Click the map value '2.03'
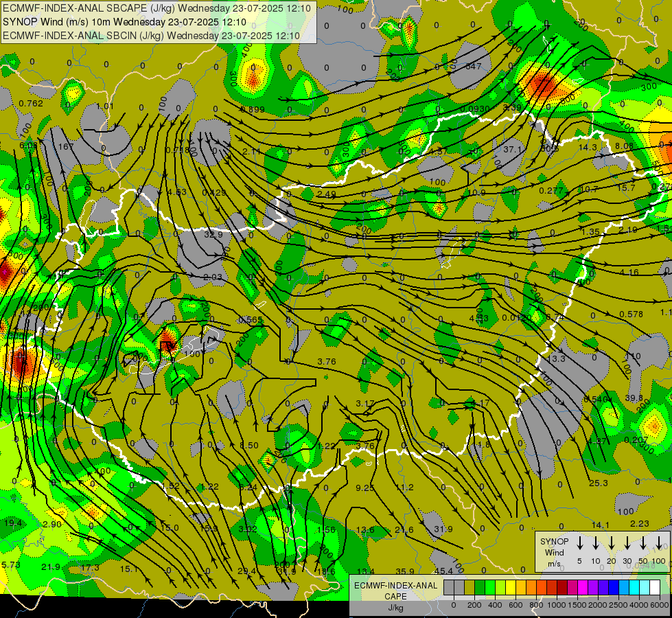This screenshot has height=618, width=672. point(213,277)
